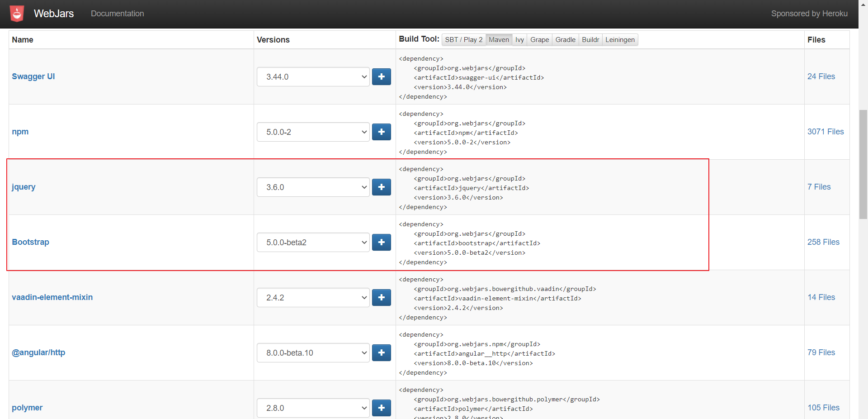Image resolution: width=868 pixels, height=419 pixels.
Task: Select SBT / Play 2 build tool
Action: pos(464,40)
